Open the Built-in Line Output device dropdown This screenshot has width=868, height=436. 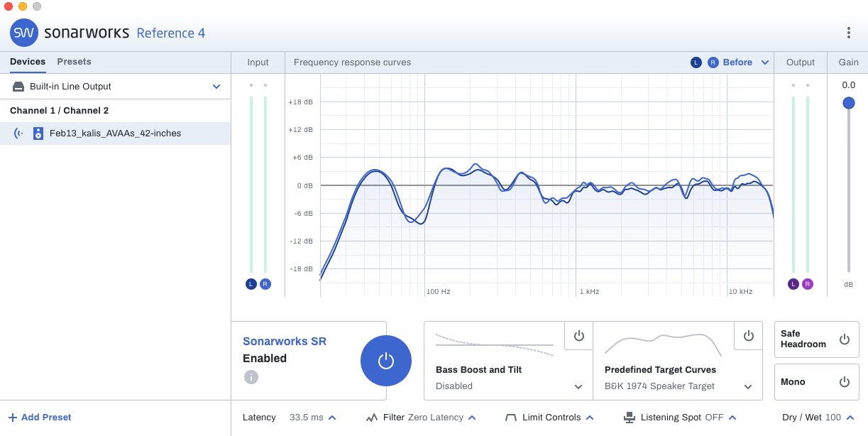tap(216, 87)
